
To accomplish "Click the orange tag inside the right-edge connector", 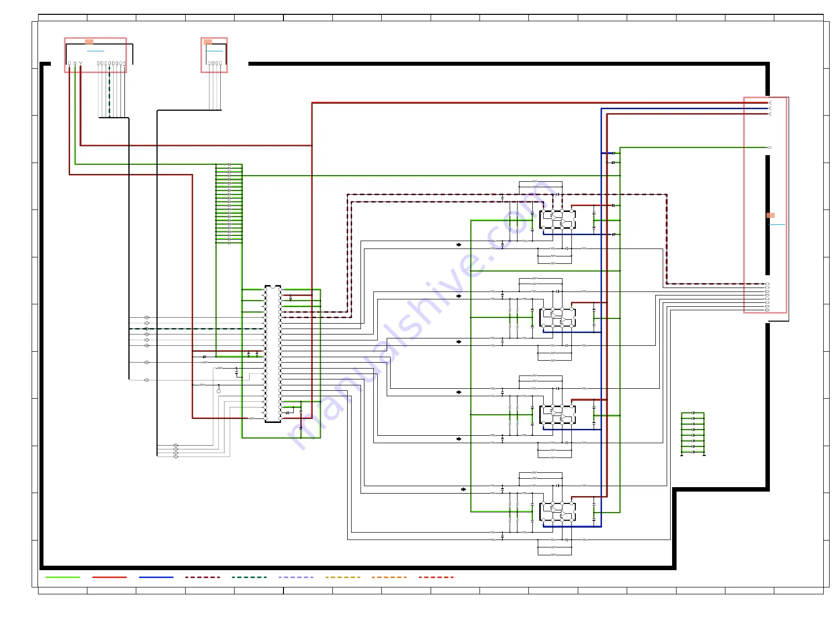I will point(770,215).
